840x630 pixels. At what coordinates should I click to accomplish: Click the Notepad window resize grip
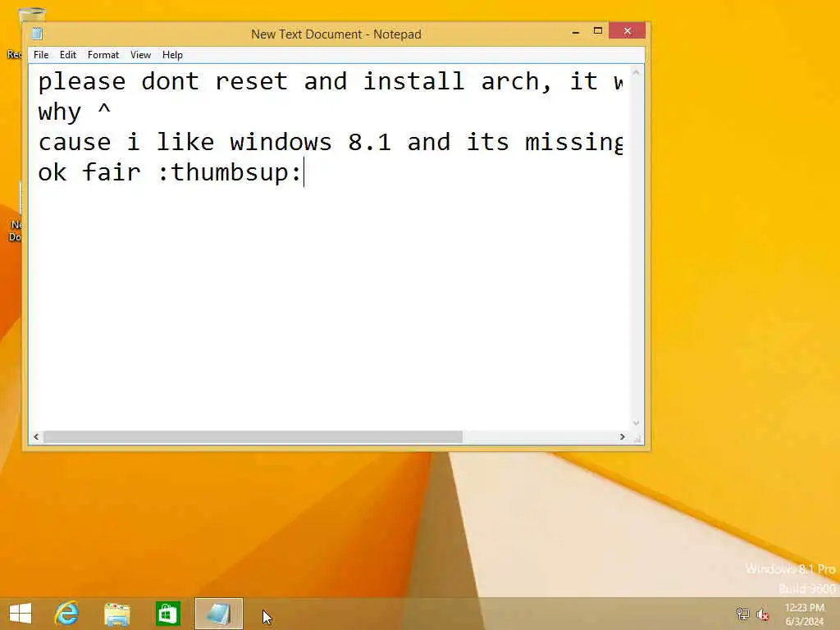pos(637,438)
